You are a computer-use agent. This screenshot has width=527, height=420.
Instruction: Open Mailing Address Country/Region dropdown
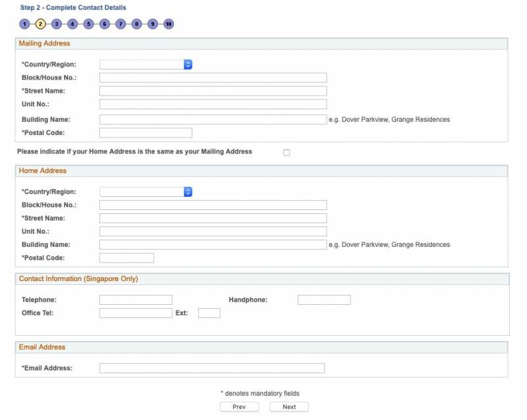[146, 65]
